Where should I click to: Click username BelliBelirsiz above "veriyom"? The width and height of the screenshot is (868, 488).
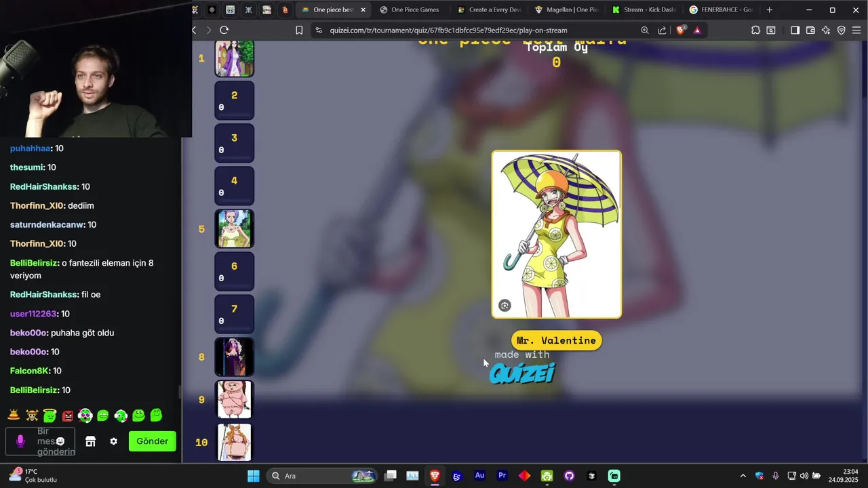[x=34, y=263]
